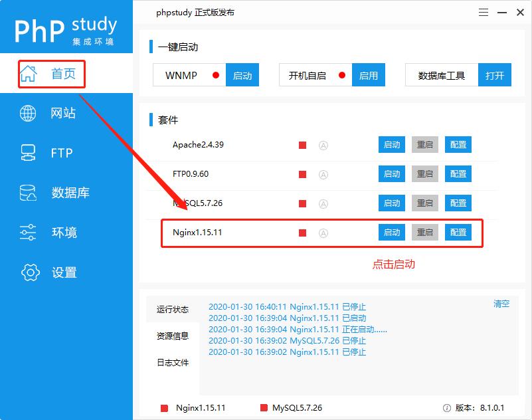The height and width of the screenshot is (420, 532).
Task: Click the red square beside bottom MySQL5.7.26
Action: pyautogui.click(x=264, y=408)
